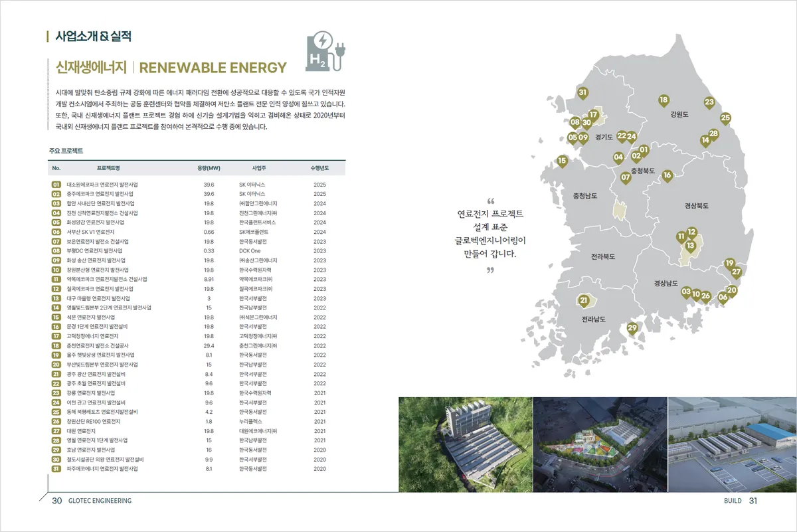Click the 프로젝트명 column header
The width and height of the screenshot is (797, 532).
click(x=108, y=168)
